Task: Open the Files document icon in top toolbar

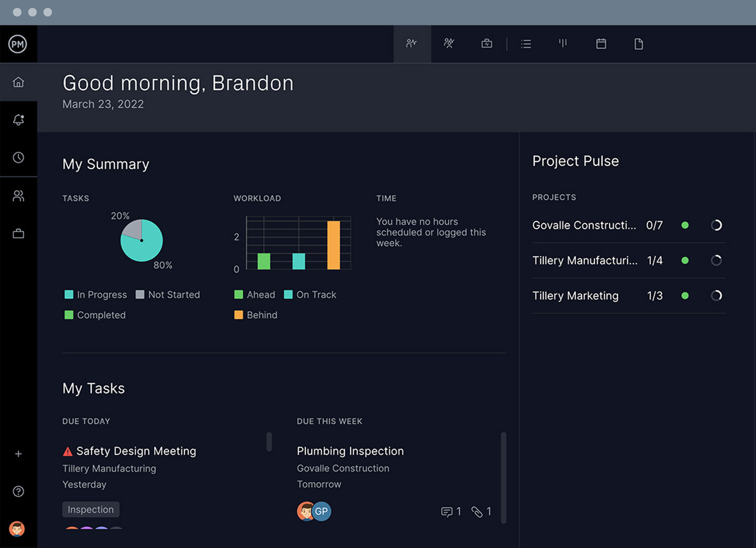Action: (x=639, y=43)
